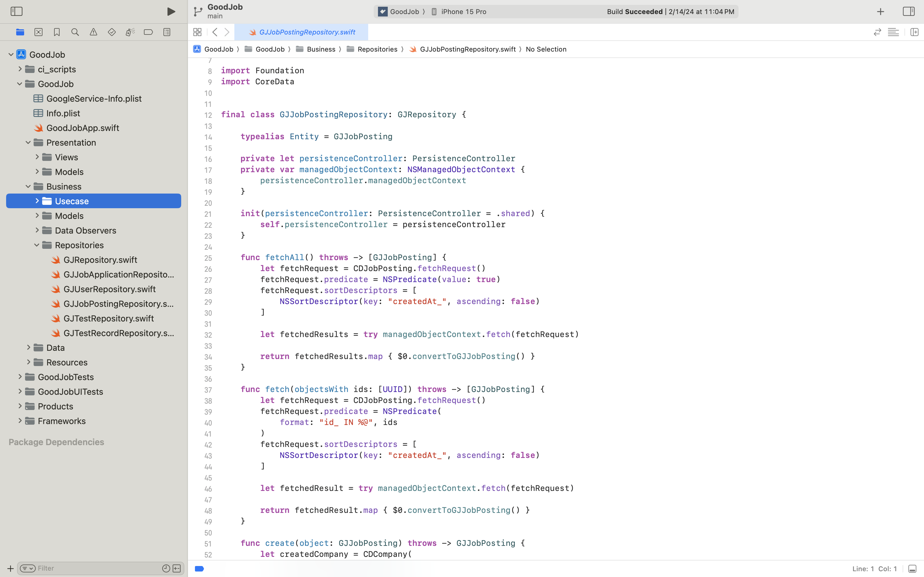Toggle the right inspector panel
Screen dimensions: 924x577
pyautogui.click(x=908, y=12)
